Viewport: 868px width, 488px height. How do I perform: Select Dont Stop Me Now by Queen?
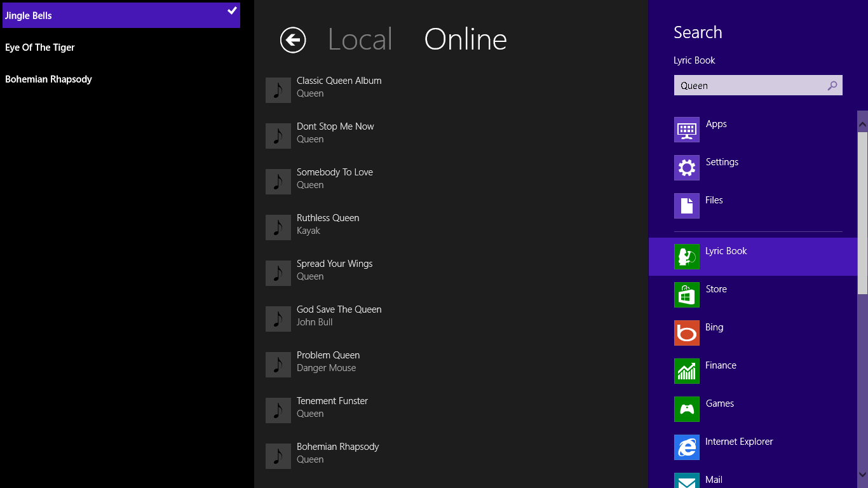[x=335, y=132]
